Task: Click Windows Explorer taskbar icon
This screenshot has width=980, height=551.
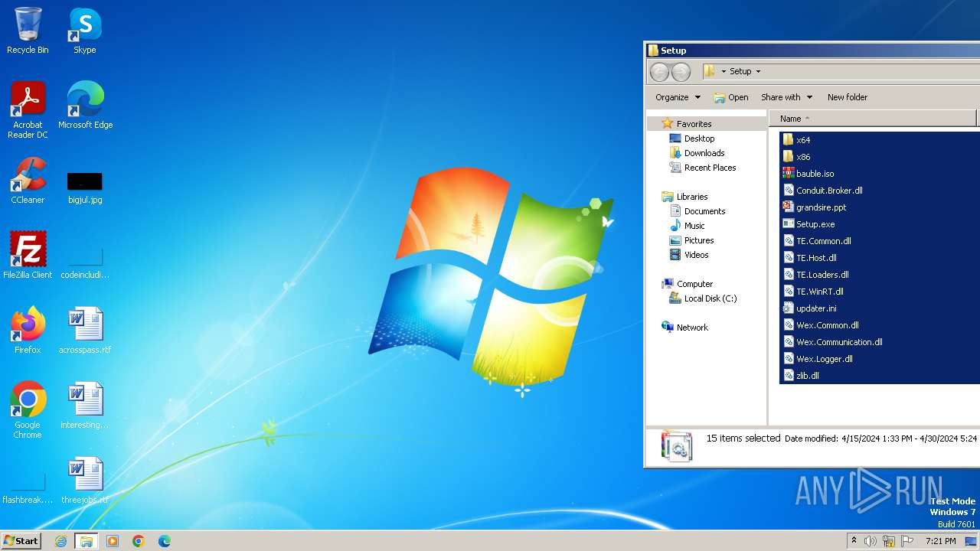Action: [x=87, y=541]
